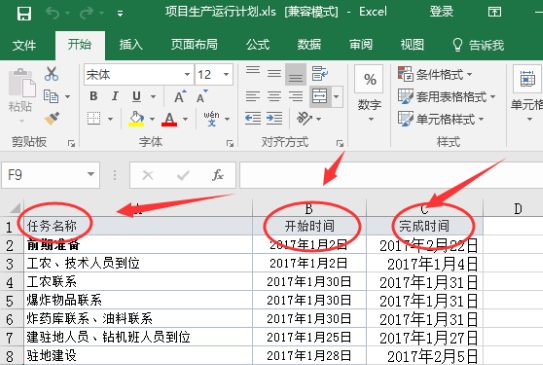Open the 单元格 cells group button
Screen dimensions: 543x365
527,94
